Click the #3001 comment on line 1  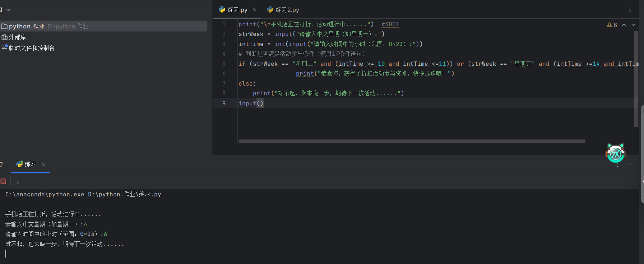pyautogui.click(x=390, y=24)
